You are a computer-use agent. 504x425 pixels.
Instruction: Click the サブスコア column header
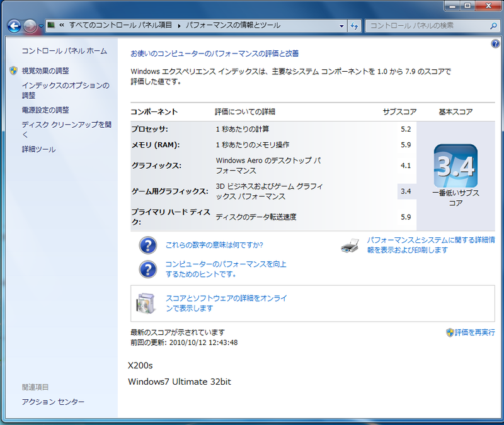pos(399,111)
